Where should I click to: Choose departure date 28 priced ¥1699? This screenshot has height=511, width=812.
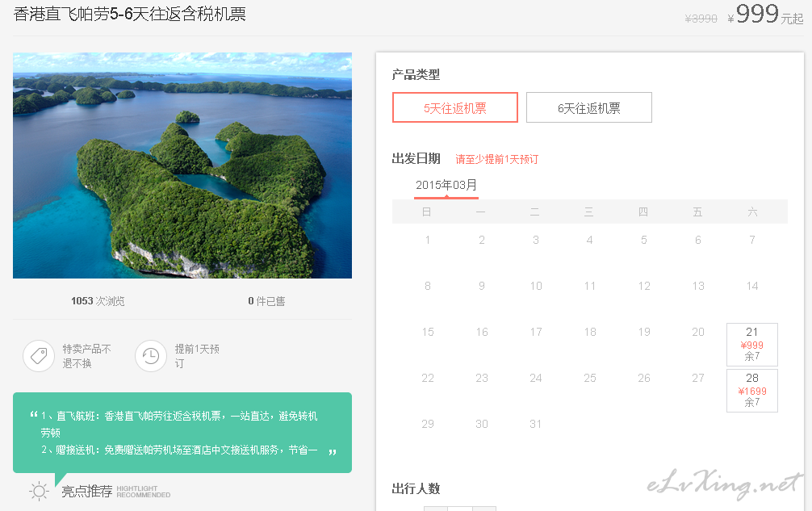752,391
